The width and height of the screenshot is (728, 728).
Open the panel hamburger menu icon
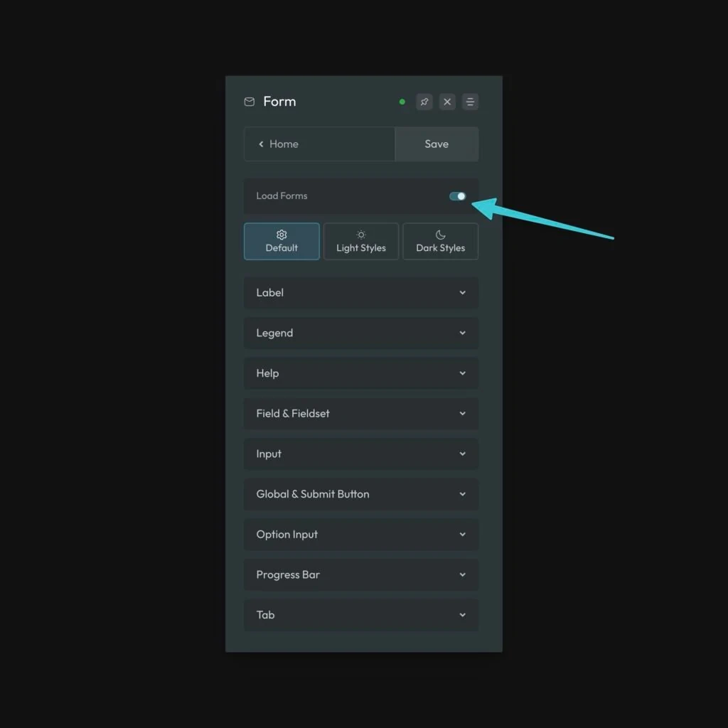tap(470, 102)
